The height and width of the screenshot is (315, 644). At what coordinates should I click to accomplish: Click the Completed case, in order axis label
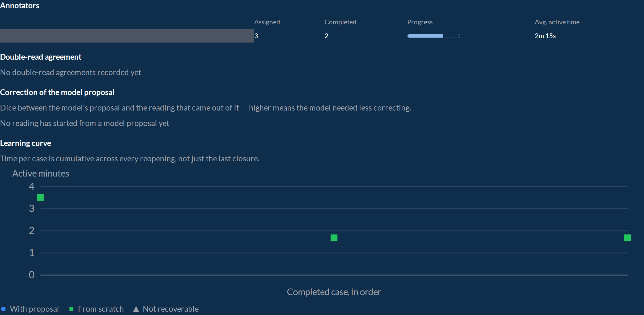tap(334, 292)
